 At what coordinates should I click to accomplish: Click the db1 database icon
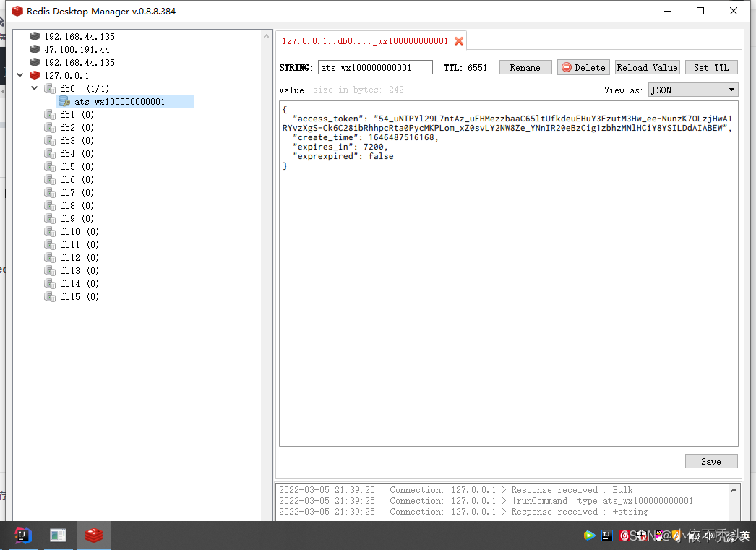(x=50, y=114)
